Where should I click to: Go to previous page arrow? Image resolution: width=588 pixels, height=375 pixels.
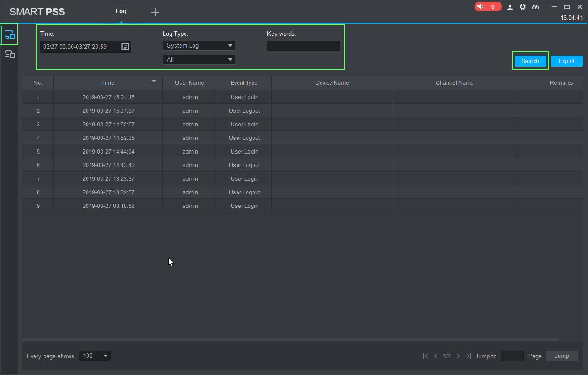coord(436,356)
